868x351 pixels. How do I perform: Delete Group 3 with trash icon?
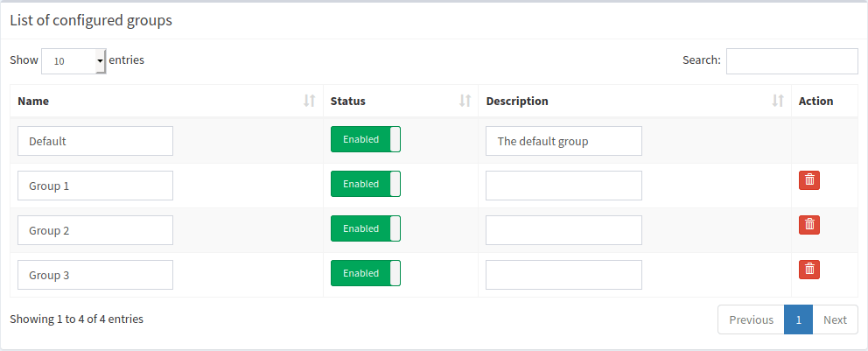point(808,270)
